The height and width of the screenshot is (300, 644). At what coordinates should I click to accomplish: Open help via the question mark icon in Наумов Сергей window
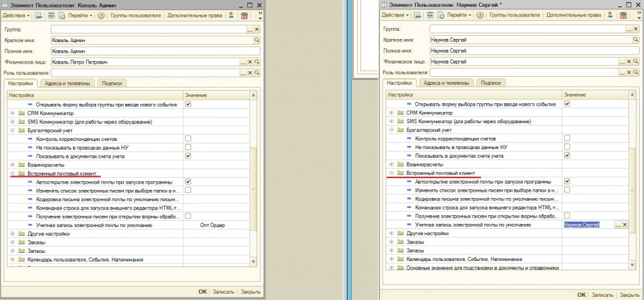(480, 16)
